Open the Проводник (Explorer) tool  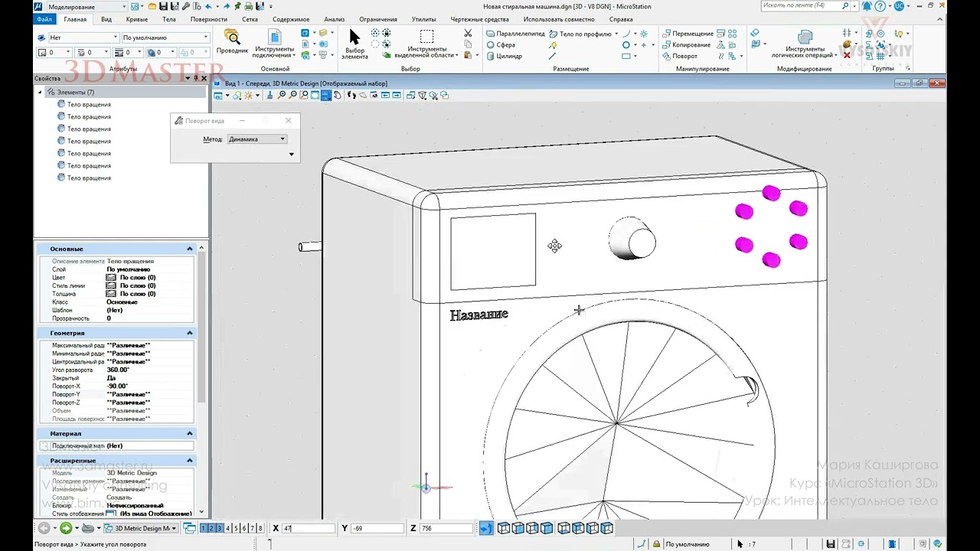coord(231,41)
